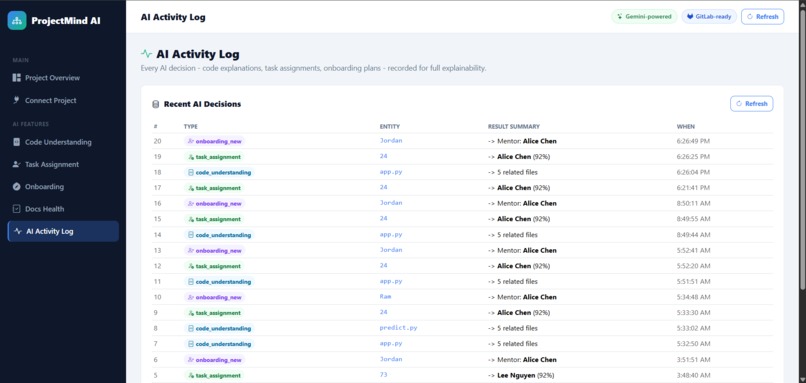Click app.py entity in row 18

click(391, 172)
